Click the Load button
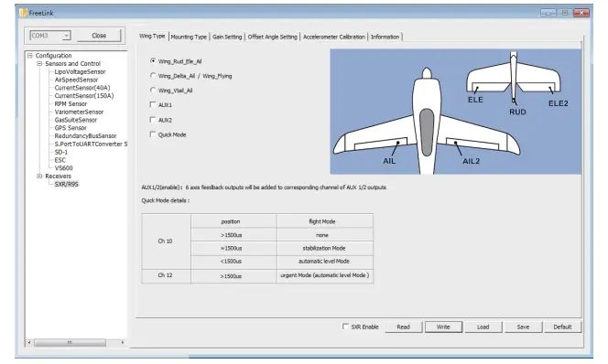 tap(483, 327)
